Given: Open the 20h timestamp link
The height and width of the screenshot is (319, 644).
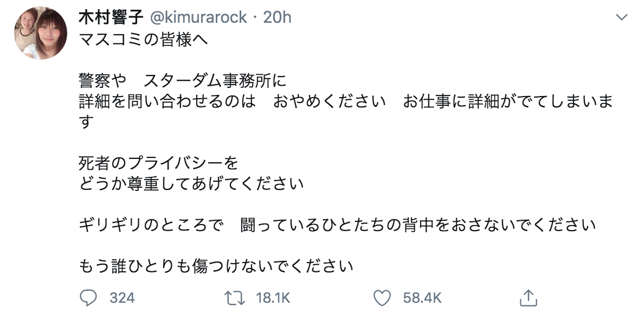Looking at the screenshot, I should [277, 17].
